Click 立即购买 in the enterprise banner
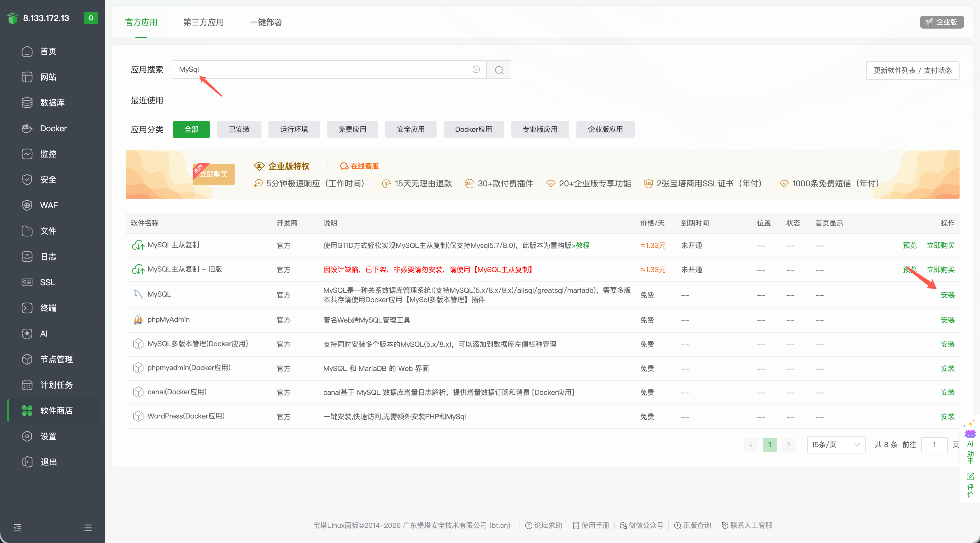This screenshot has width=980, height=543. [213, 174]
